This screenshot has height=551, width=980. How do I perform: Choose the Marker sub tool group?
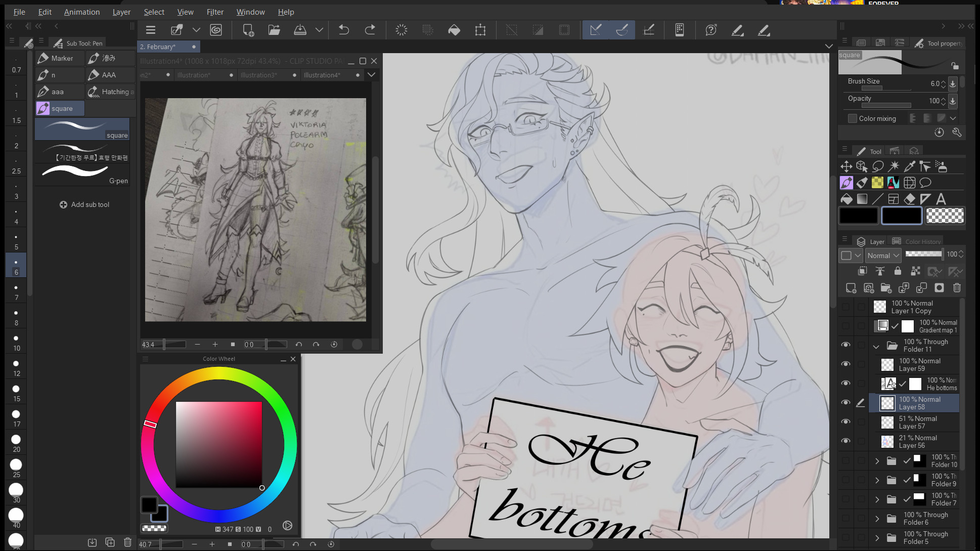pos(60,58)
